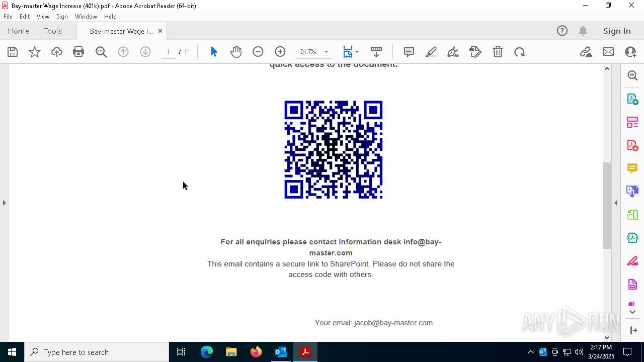Share a link to the file

(x=586, y=52)
